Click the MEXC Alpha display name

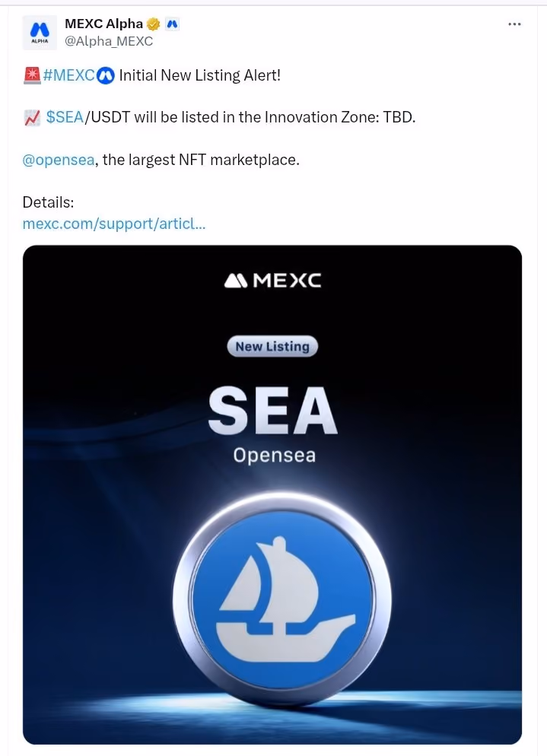[103, 24]
